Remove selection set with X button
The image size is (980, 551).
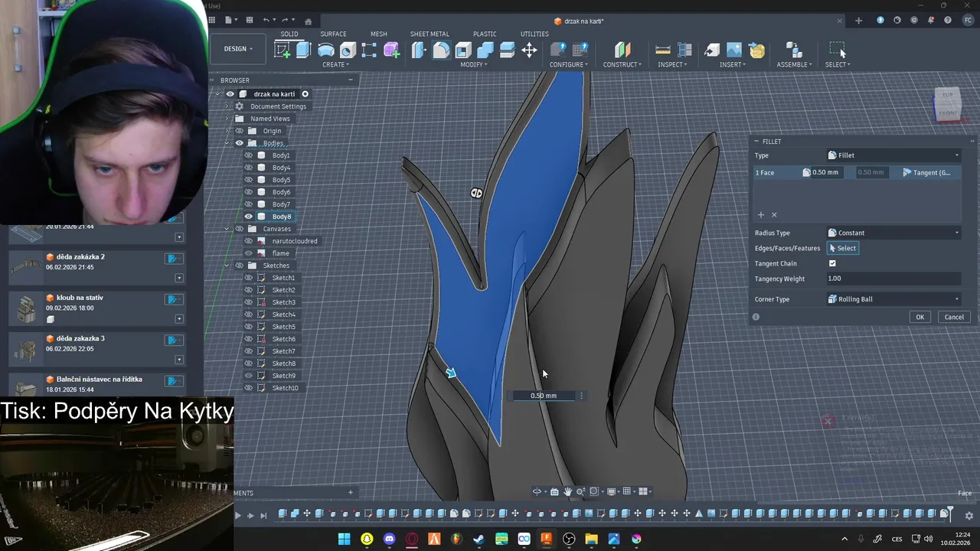[x=774, y=215]
